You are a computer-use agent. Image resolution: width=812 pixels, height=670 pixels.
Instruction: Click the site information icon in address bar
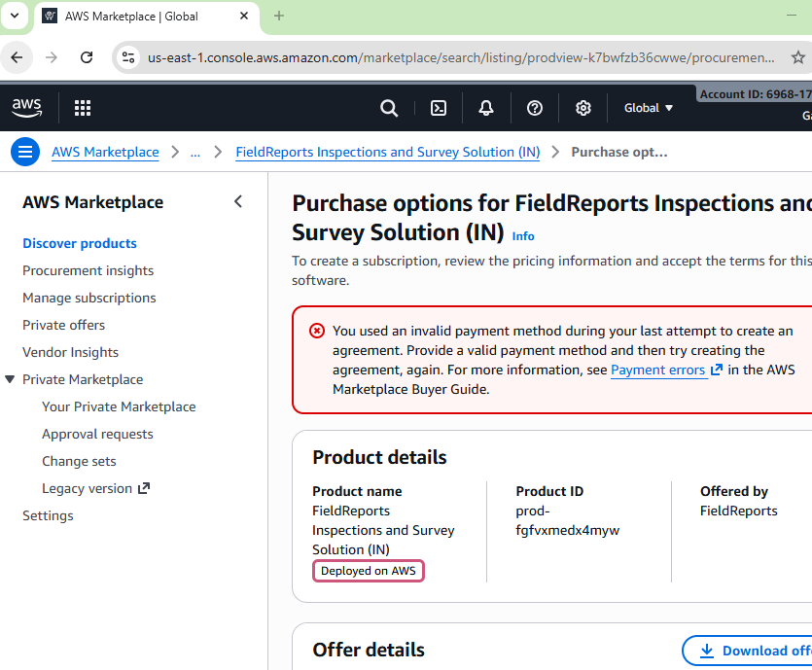tap(128, 57)
